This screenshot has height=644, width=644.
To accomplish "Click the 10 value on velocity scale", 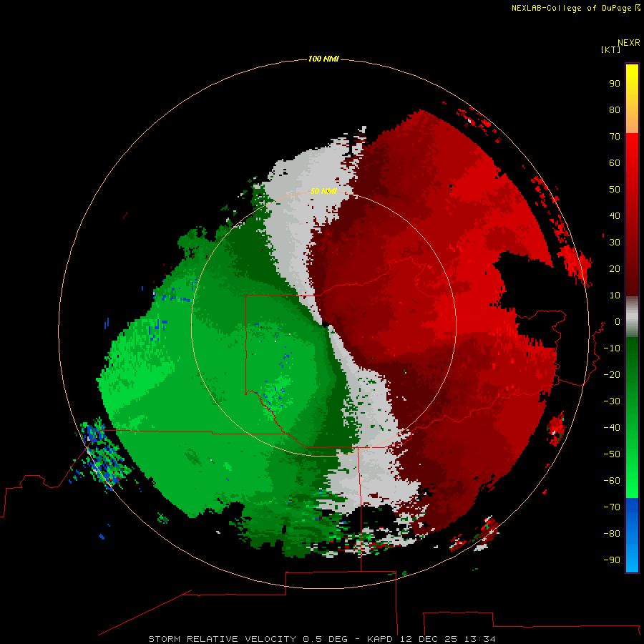I will coord(615,296).
